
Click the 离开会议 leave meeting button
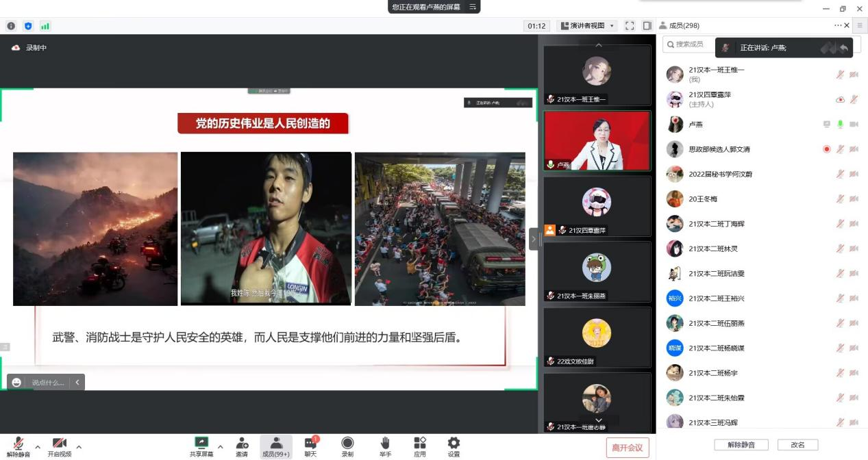[628, 448]
